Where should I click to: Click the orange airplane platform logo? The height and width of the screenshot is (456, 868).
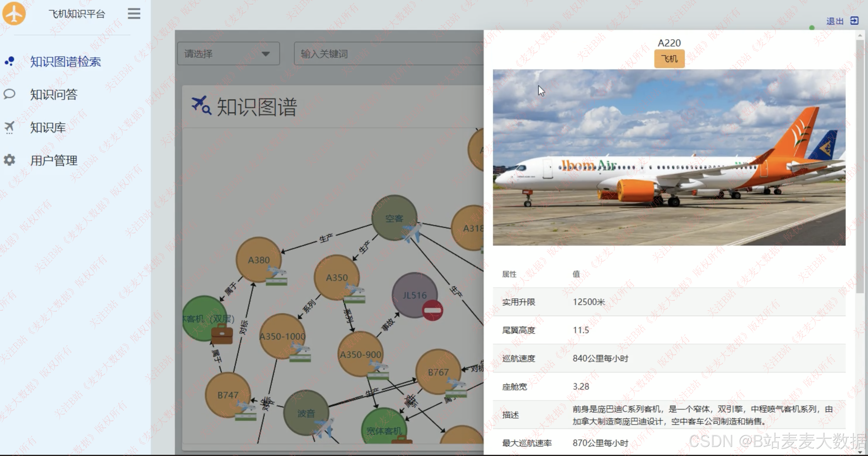pyautogui.click(x=13, y=14)
